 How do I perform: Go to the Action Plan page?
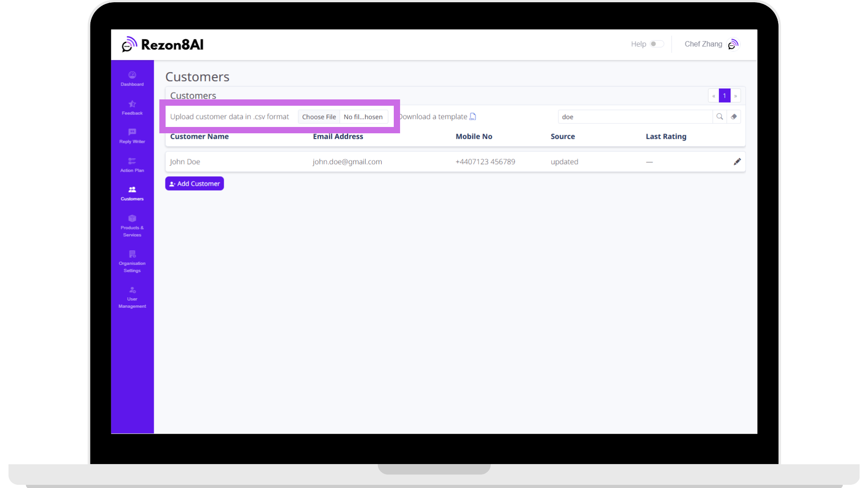132,164
